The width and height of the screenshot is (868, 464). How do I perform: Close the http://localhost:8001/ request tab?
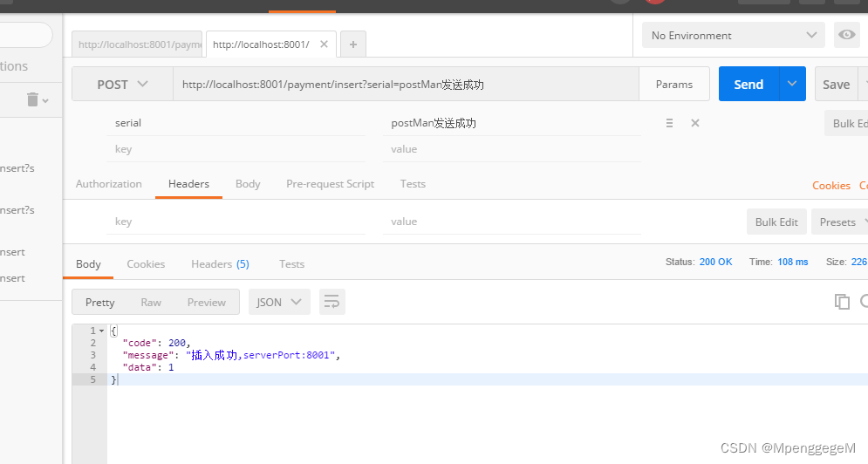(x=324, y=44)
